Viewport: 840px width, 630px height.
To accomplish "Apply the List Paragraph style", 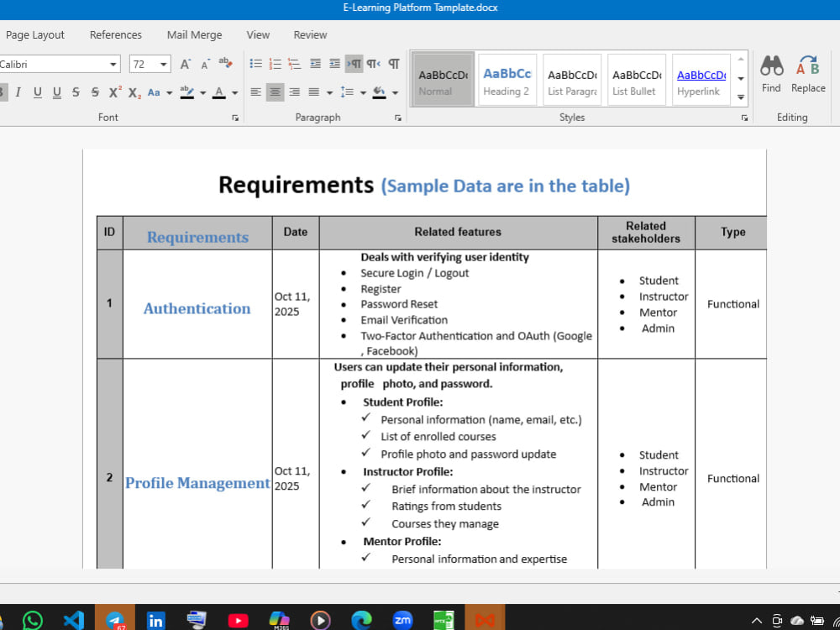I will (x=571, y=79).
